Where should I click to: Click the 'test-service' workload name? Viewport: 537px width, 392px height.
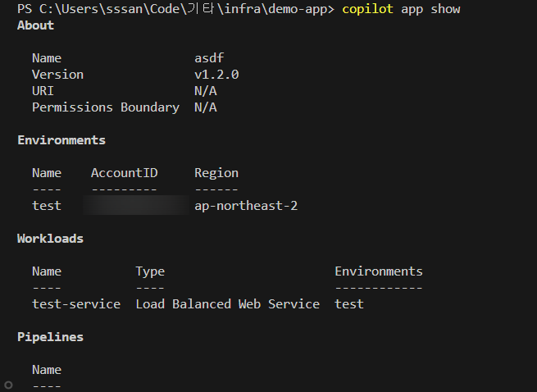pyautogui.click(x=76, y=304)
